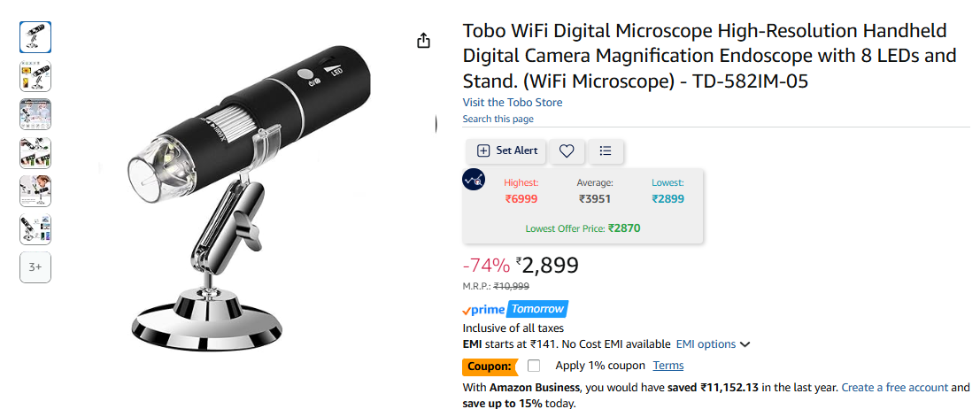
Task: Select the fourth product thumbnail
Action: pos(35,153)
